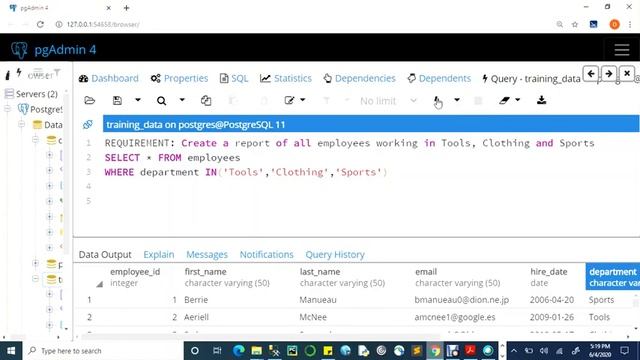
Task: Open the Properties tab
Action: tap(179, 78)
